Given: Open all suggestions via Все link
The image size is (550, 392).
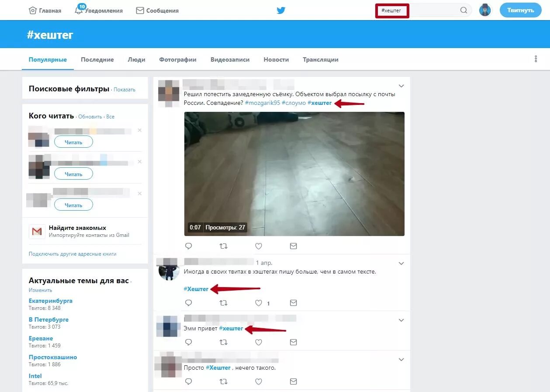Looking at the screenshot, I should coord(110,117).
